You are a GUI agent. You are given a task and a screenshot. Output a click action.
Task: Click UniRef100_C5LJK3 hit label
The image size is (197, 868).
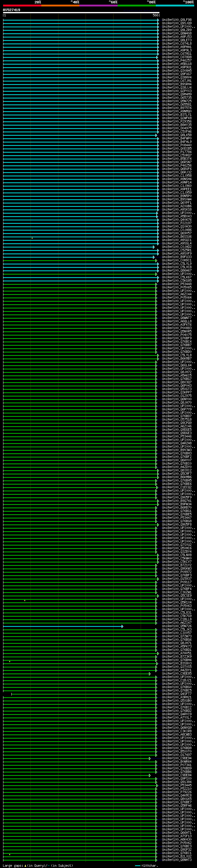(177, 630)
